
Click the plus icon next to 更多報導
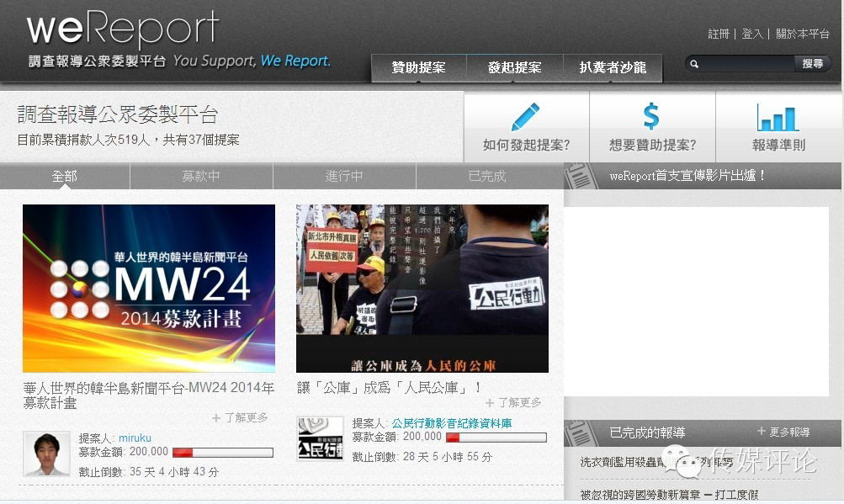click(x=761, y=432)
